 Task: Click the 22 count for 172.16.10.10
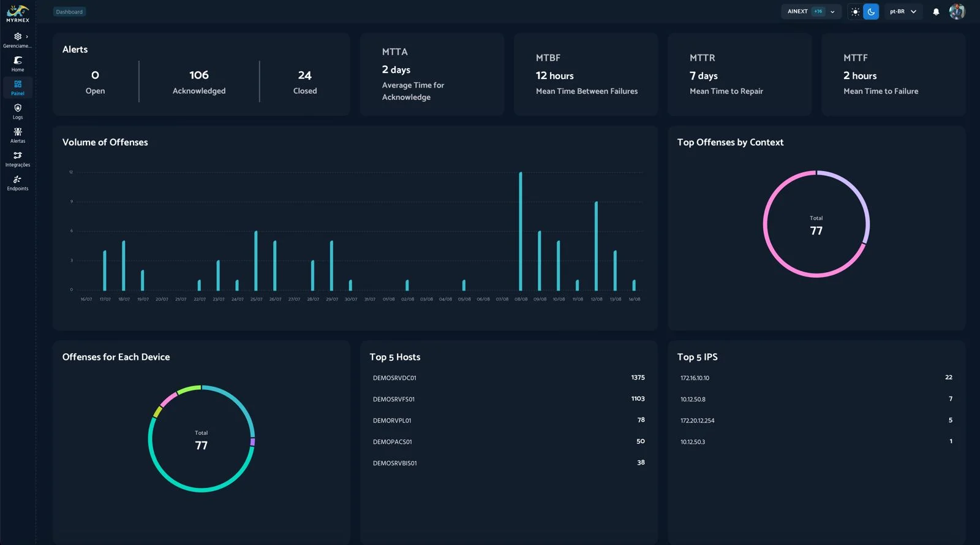(x=949, y=378)
